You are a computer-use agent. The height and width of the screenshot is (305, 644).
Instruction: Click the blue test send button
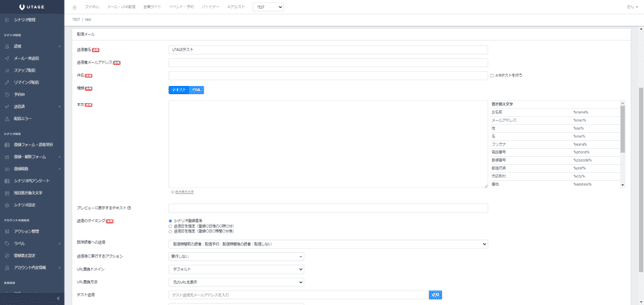(436, 295)
